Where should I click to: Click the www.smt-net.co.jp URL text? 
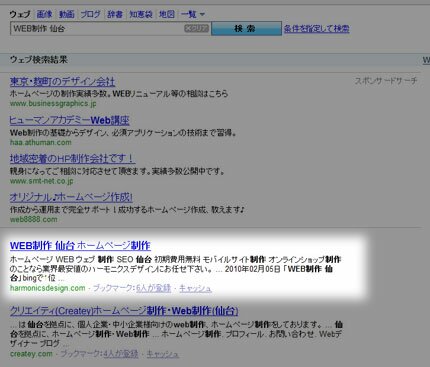tap(42, 181)
